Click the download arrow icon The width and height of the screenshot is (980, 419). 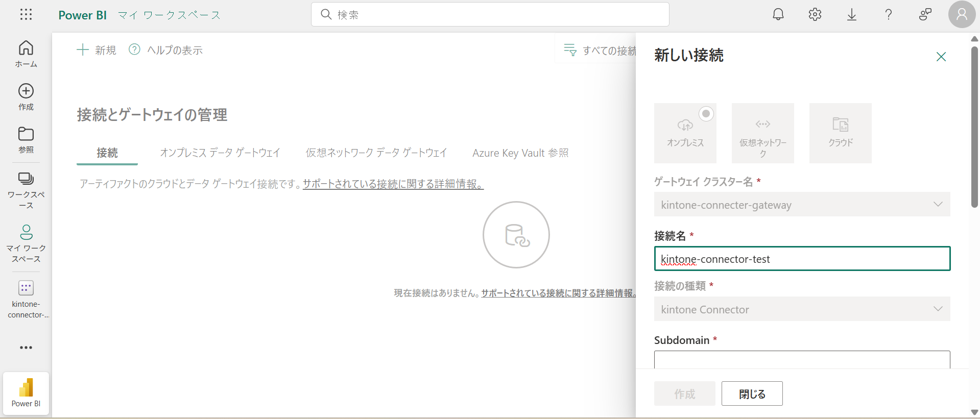pyautogui.click(x=852, y=14)
